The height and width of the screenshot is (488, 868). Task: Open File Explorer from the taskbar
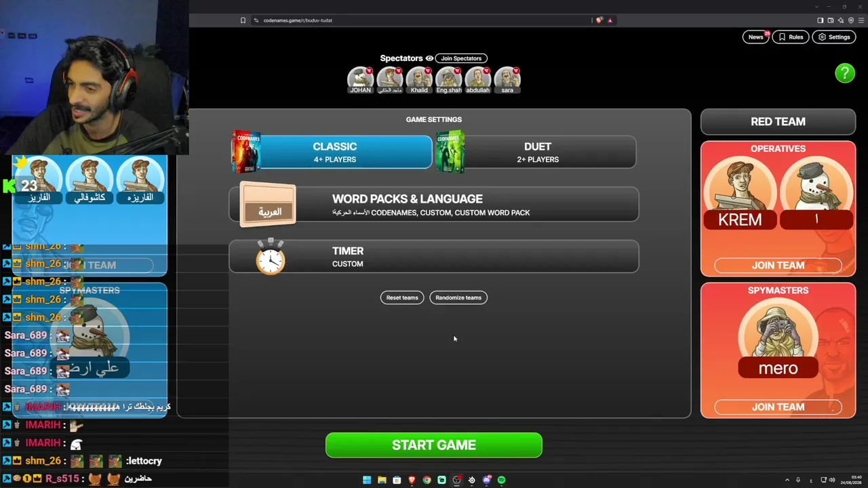point(382,480)
